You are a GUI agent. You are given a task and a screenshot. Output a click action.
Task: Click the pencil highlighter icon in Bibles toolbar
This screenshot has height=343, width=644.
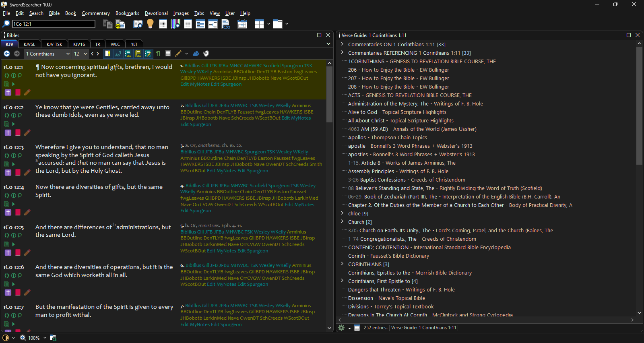178,54
